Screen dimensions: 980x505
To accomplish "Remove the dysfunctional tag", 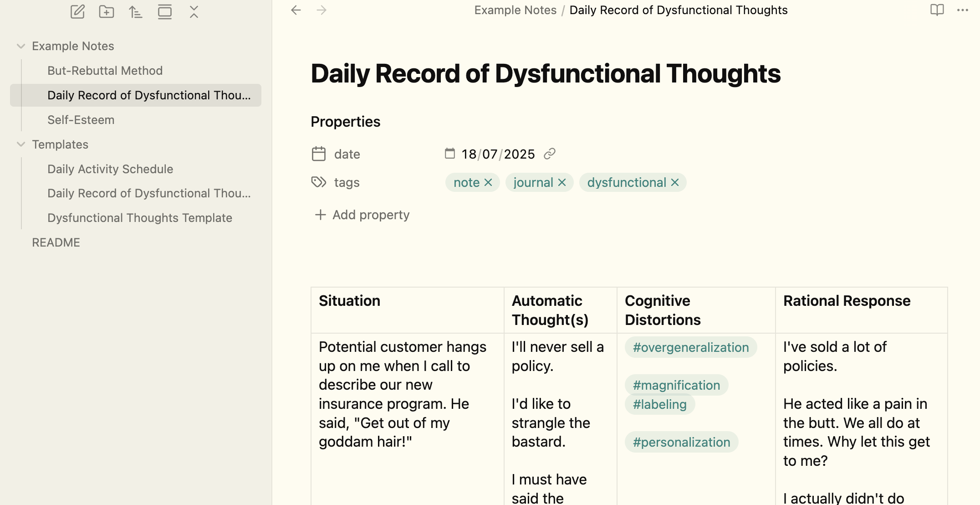I will 675,182.
